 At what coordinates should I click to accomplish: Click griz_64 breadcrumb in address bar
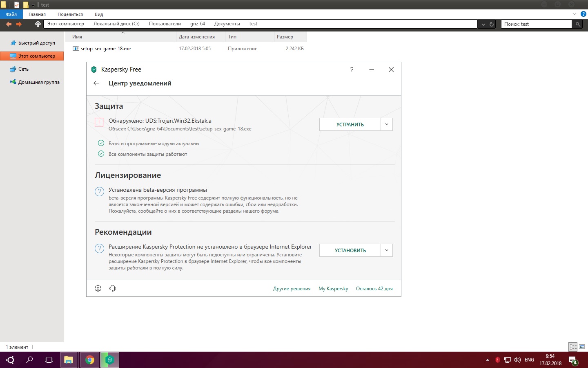198,24
